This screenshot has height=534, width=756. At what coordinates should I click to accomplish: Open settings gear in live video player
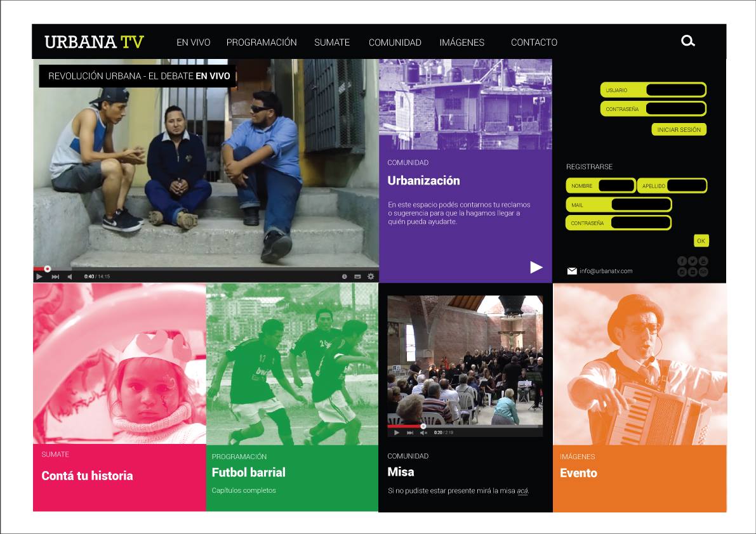[371, 277]
